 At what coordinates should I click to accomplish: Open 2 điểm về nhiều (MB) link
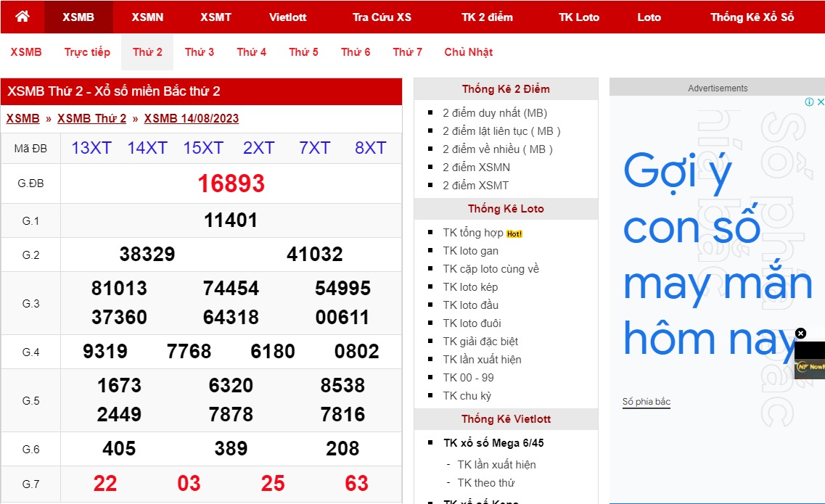497,149
